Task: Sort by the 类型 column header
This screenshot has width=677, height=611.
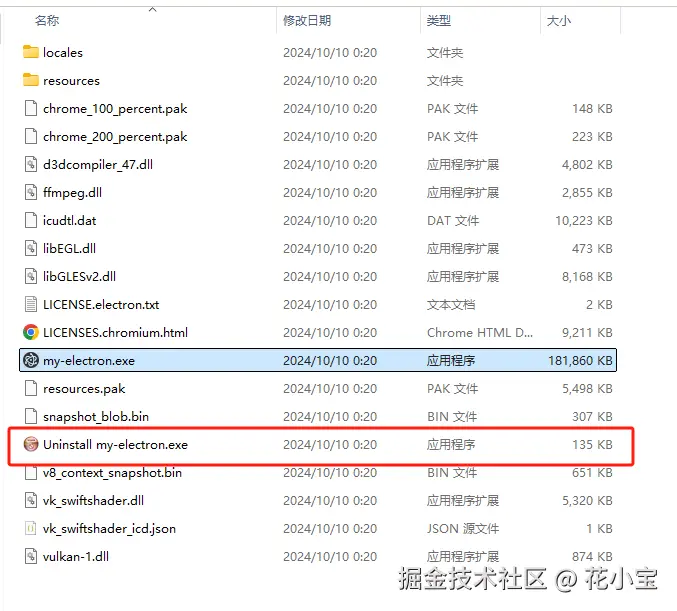Action: (x=439, y=20)
